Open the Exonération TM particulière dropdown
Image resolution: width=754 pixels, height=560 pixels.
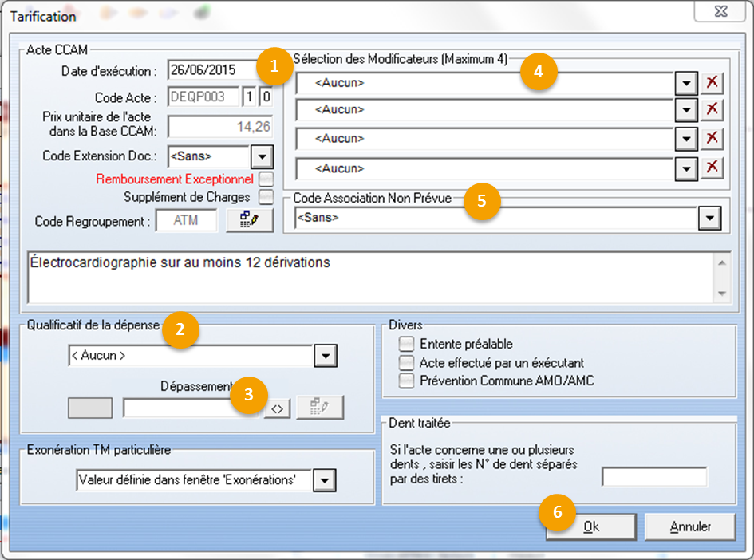(x=324, y=480)
